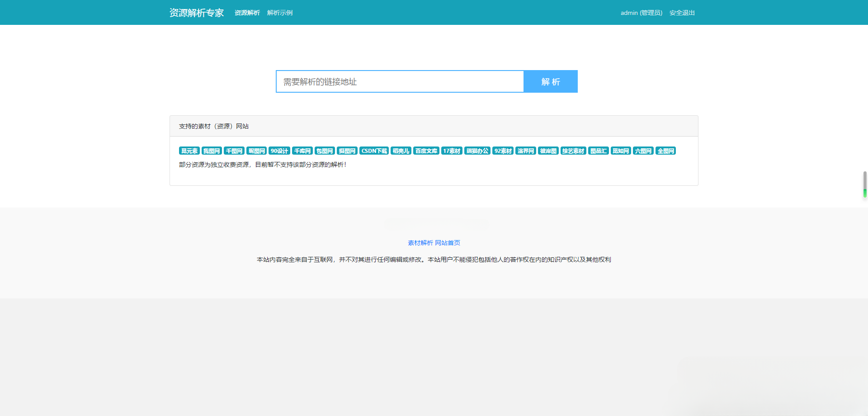Select the 绘艺素材 badge
The image size is (868, 416).
[x=573, y=151]
